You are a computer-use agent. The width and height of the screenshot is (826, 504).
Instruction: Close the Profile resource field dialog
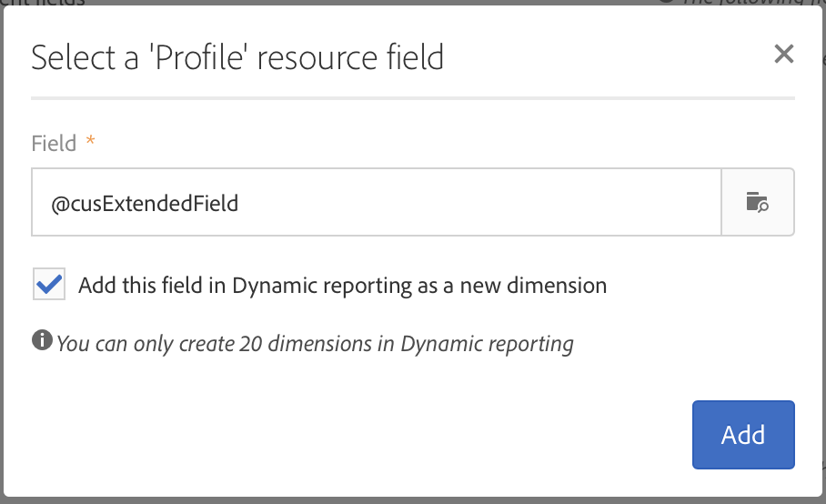click(784, 55)
